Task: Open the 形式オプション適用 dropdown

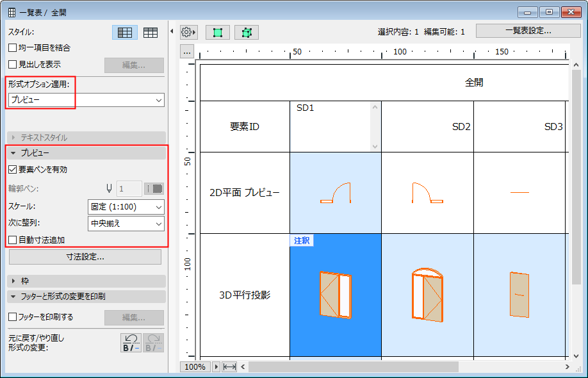Action: point(86,100)
